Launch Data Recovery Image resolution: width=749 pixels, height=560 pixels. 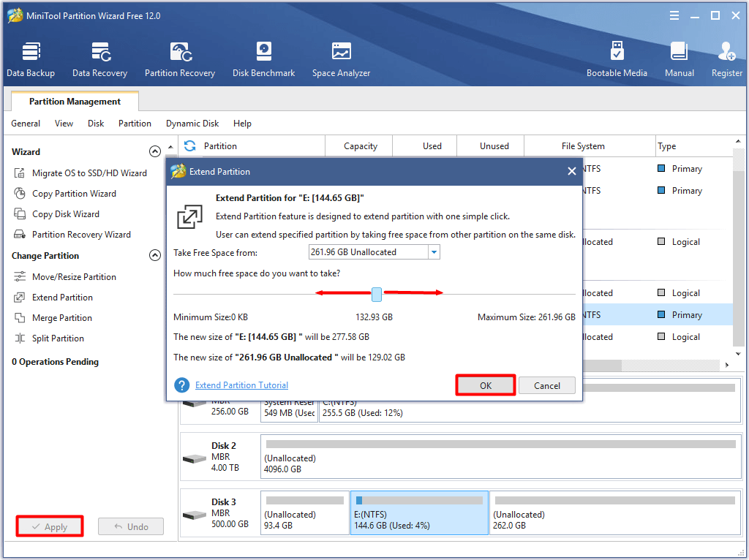99,60
